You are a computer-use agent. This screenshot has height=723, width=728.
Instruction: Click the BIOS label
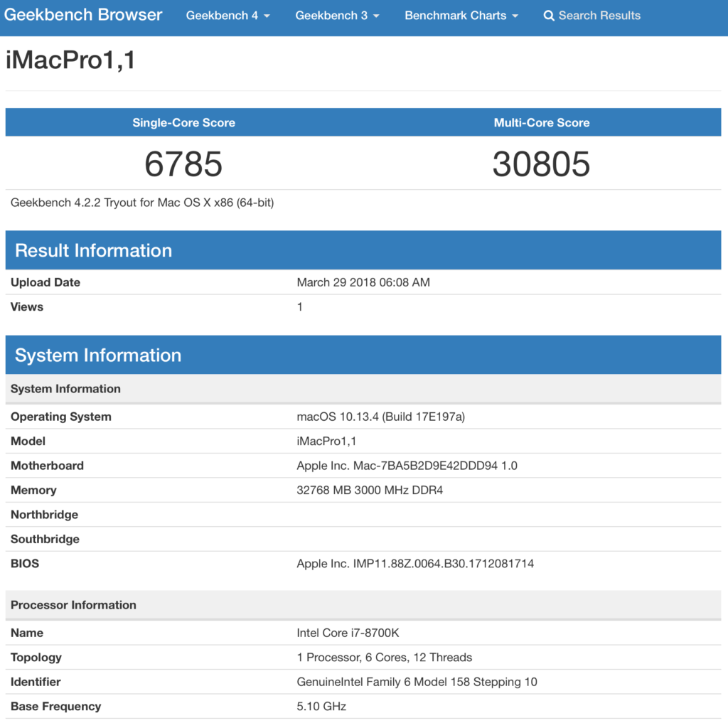[25, 564]
